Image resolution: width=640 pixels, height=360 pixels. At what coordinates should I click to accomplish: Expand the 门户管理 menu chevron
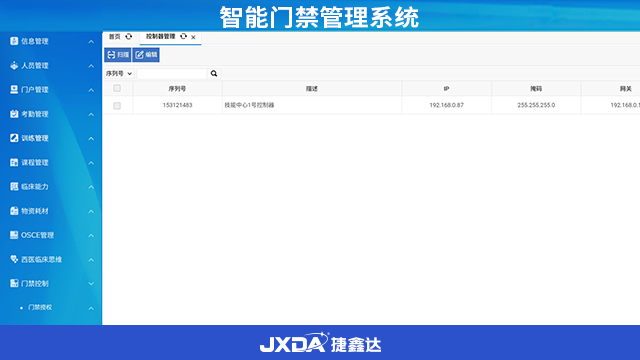pyautogui.click(x=91, y=90)
